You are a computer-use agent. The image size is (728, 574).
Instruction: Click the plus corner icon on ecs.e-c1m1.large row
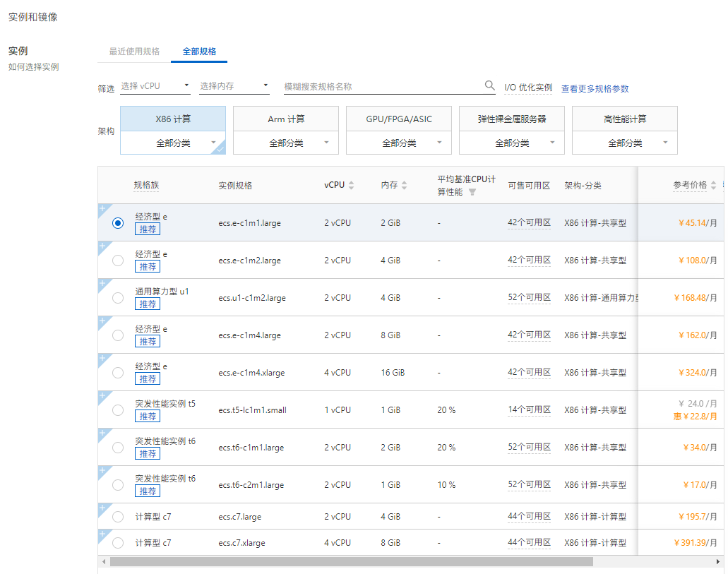click(x=102, y=208)
